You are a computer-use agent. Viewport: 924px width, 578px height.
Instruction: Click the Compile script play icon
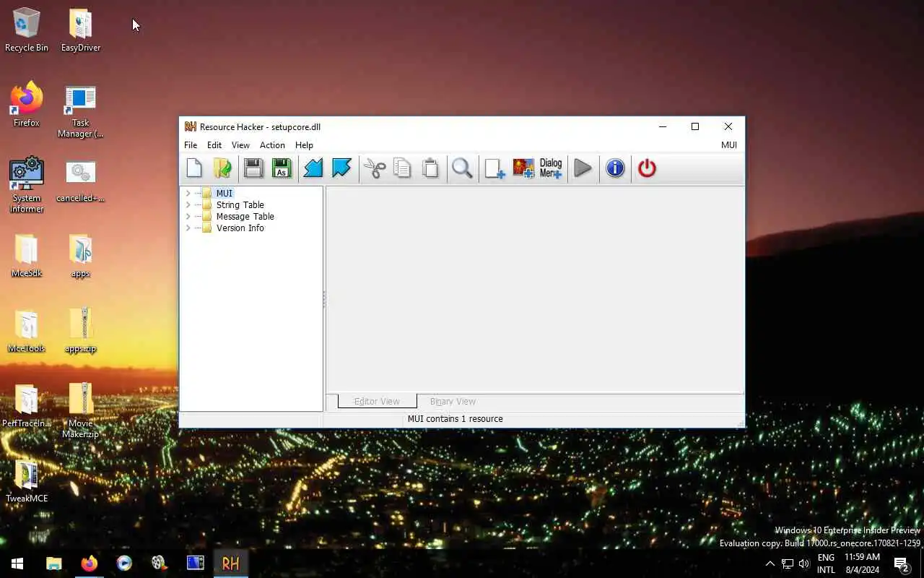583,168
